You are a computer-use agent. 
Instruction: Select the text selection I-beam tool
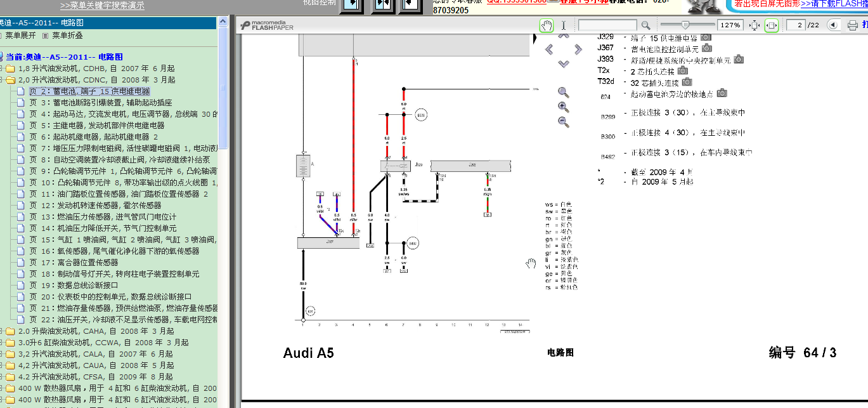click(x=563, y=25)
